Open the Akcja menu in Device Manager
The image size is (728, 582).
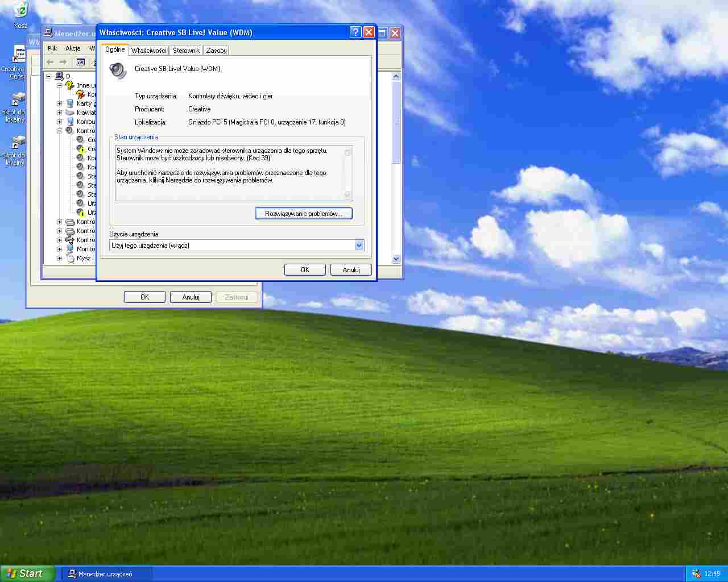(x=73, y=48)
